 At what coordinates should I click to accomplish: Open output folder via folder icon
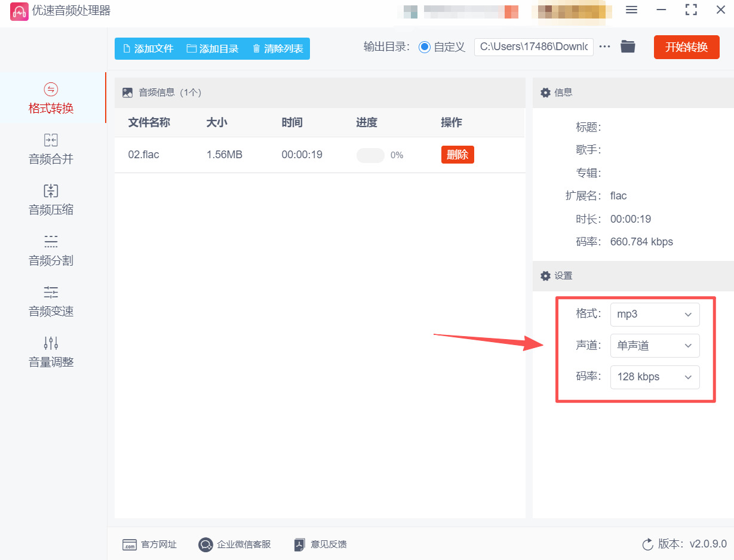tap(628, 47)
